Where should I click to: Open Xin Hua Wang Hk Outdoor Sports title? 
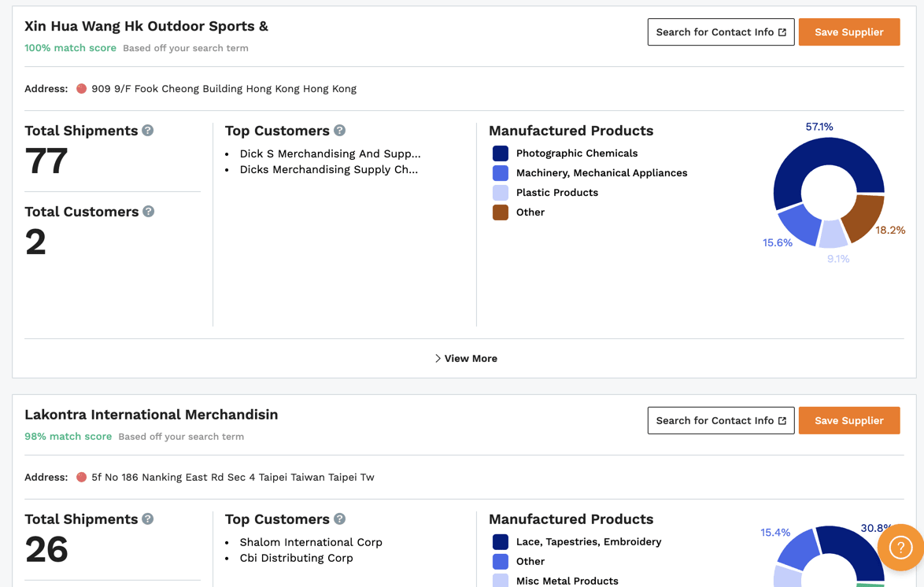click(x=146, y=26)
